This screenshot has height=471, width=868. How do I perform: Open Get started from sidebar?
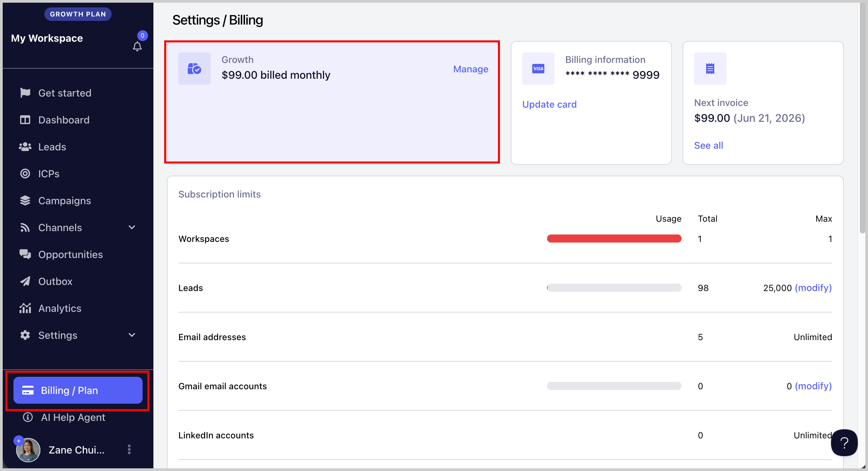click(65, 93)
